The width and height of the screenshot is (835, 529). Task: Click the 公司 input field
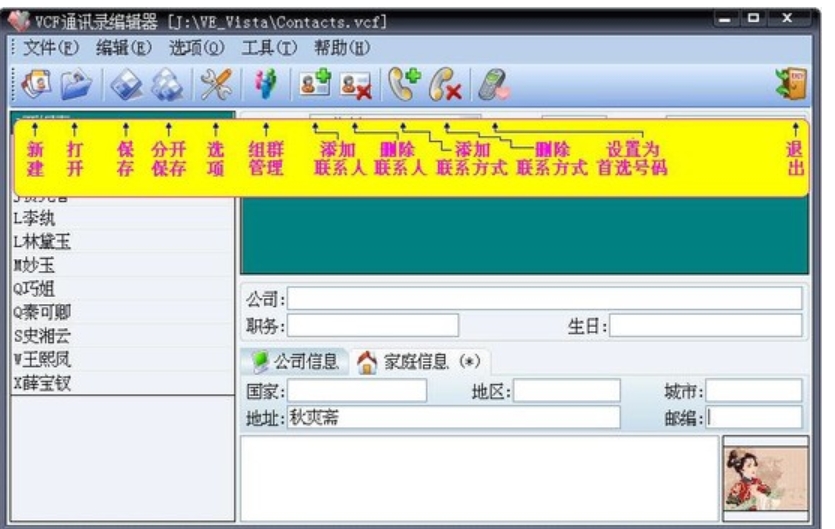(545, 299)
